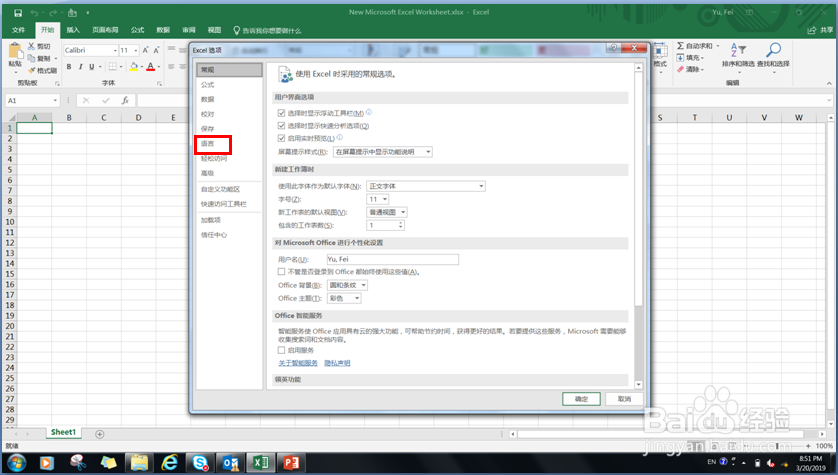Switch to 页面布局 ribbon tab
Screen dimensions: 838x475
(x=105, y=30)
